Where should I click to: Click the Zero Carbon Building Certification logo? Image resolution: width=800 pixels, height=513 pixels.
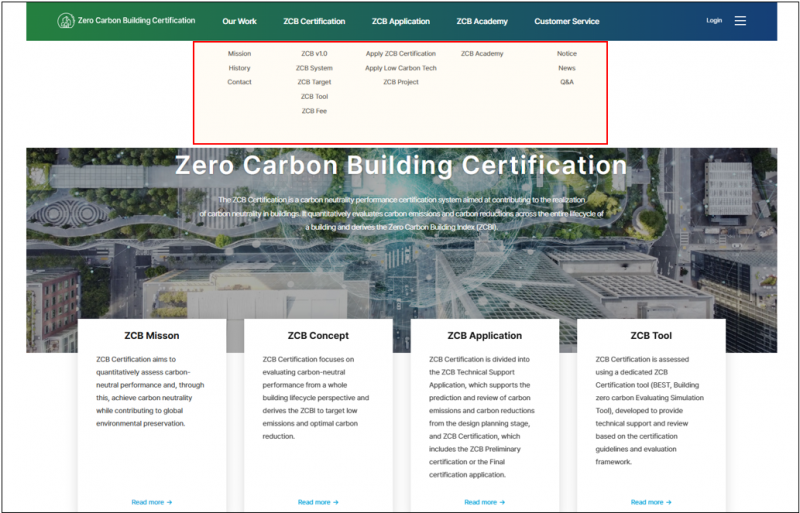click(65, 21)
